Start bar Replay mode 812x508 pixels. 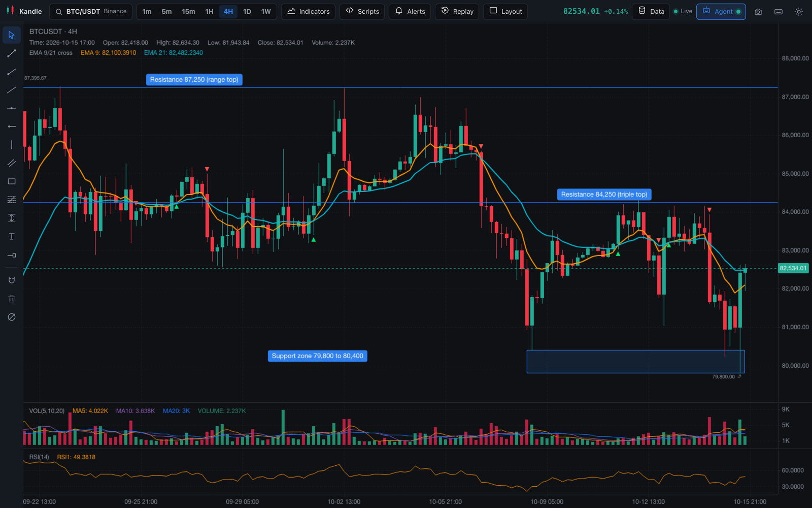(457, 12)
